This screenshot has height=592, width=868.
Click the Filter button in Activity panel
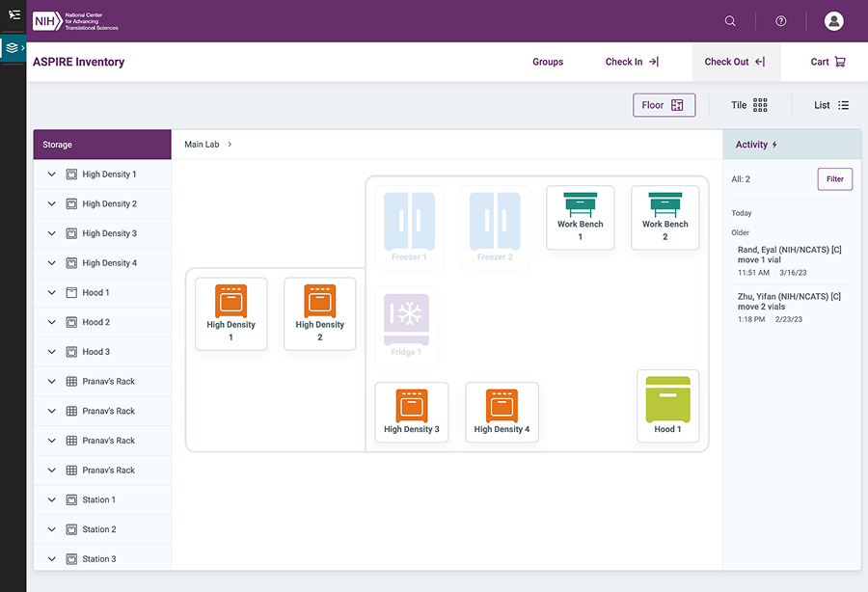tap(834, 178)
